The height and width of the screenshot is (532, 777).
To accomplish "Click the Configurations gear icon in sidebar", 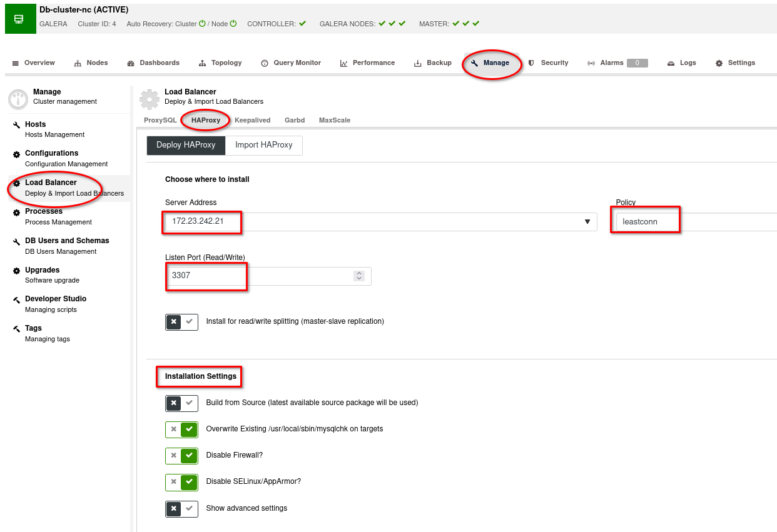I will pos(17,154).
